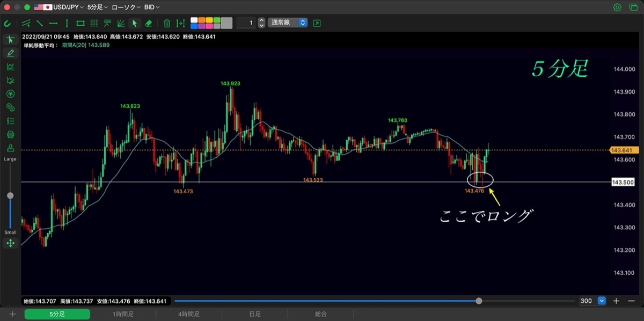Image resolution: width=644 pixels, height=321 pixels.
Task: Click the 143.500 horizontal line price label
Action: pos(622,183)
